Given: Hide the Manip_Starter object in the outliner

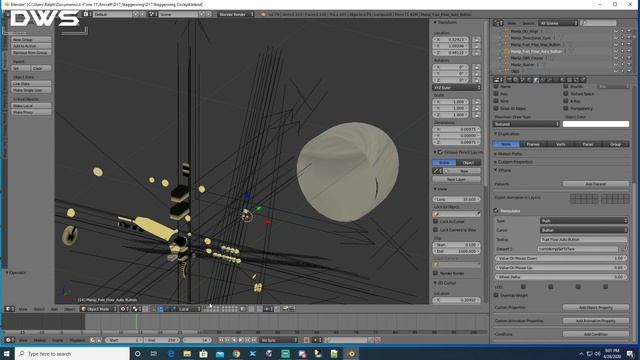Looking at the screenshot, I should pos(616,64).
